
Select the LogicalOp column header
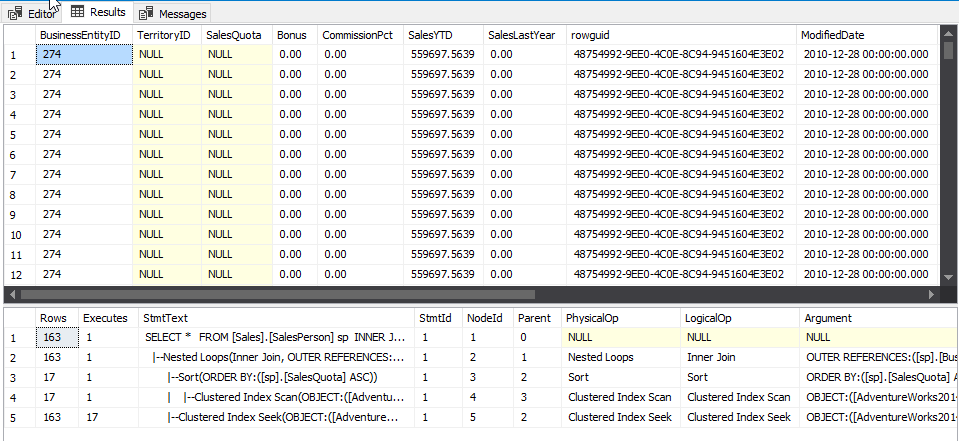point(739,318)
